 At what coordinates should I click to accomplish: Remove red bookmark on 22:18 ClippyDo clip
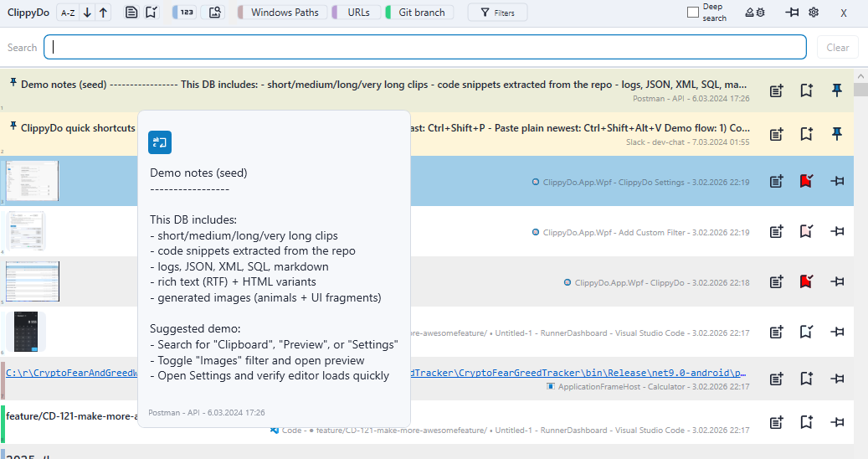pos(807,281)
